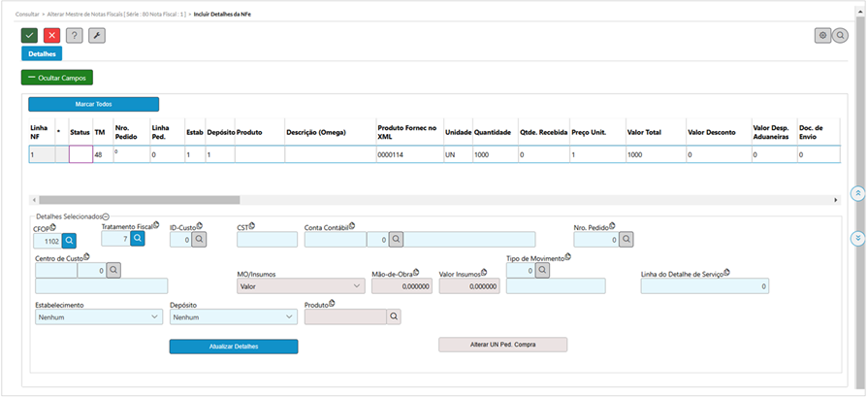868x398 pixels.
Task: Select the Status cell in row 1
Action: [x=80, y=154]
